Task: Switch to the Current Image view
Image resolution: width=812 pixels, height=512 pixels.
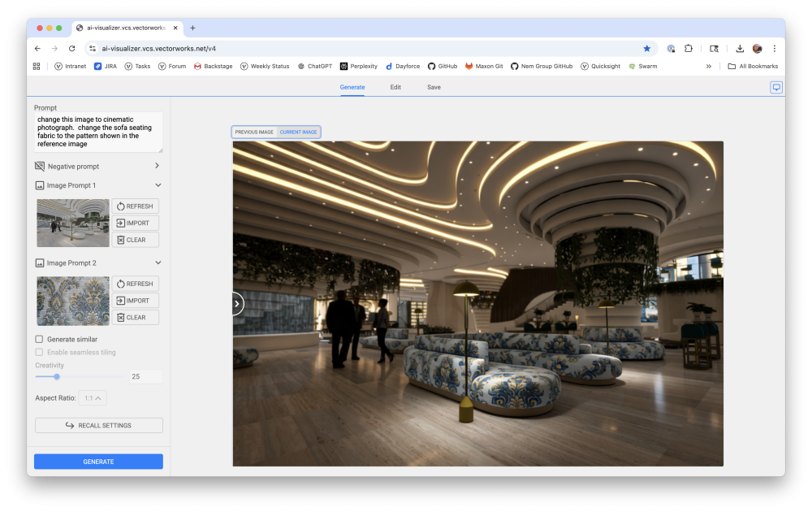Action: 298,132
